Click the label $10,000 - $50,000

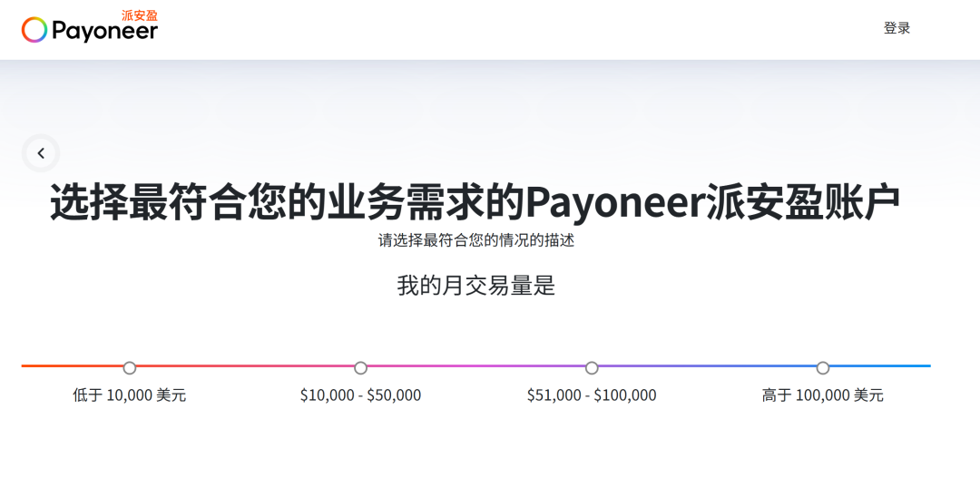(x=360, y=395)
